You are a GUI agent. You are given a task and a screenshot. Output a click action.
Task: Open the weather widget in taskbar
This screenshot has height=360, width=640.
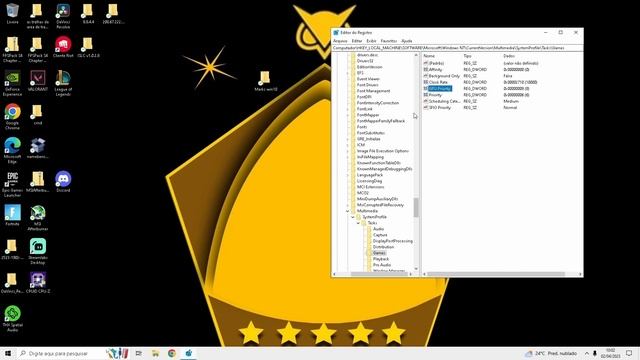(551, 353)
